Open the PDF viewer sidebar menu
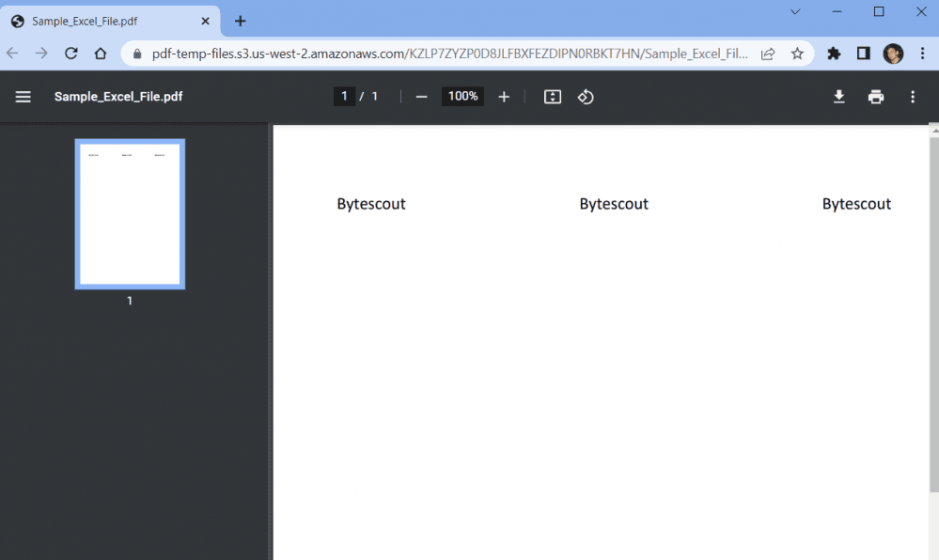 pos(23,96)
